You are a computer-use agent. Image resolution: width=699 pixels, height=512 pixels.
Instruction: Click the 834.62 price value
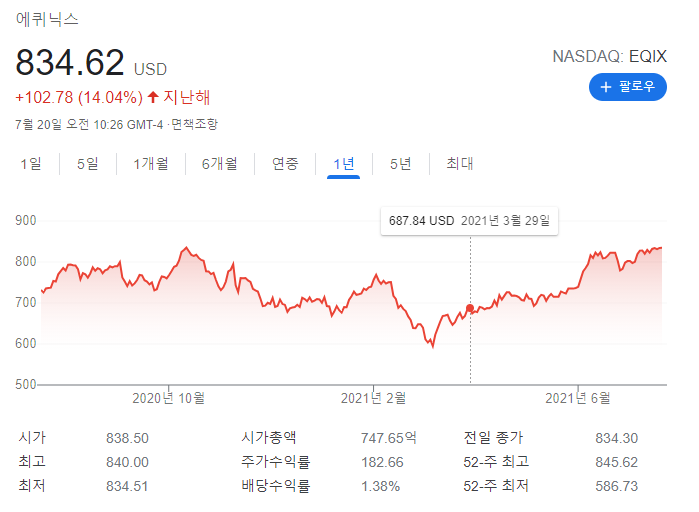pos(70,62)
